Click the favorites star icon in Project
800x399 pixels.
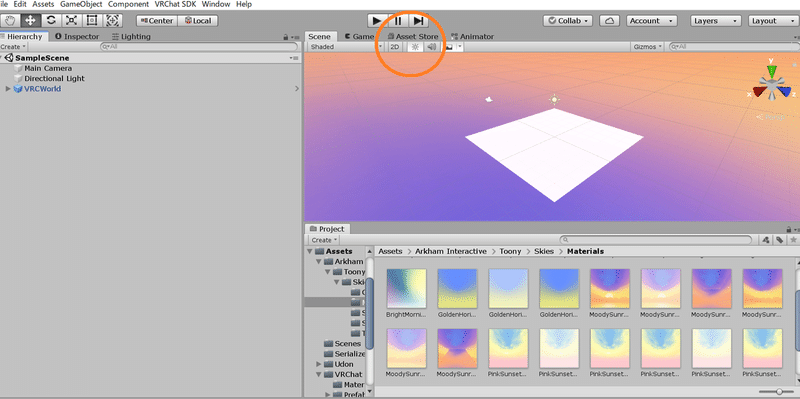click(793, 240)
